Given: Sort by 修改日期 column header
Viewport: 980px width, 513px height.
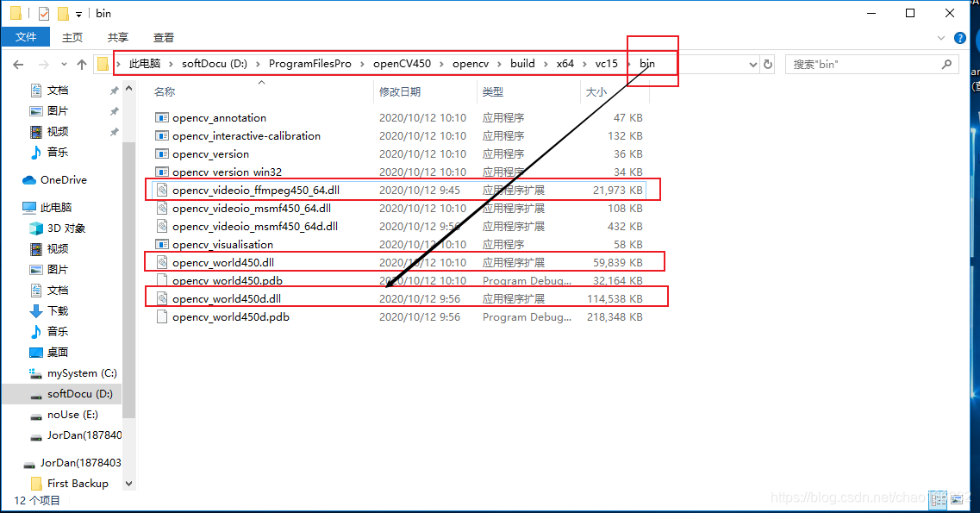Looking at the screenshot, I should click(x=400, y=92).
